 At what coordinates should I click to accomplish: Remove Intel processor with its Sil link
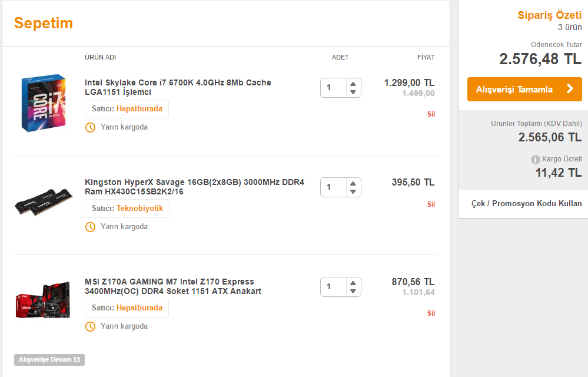(431, 114)
